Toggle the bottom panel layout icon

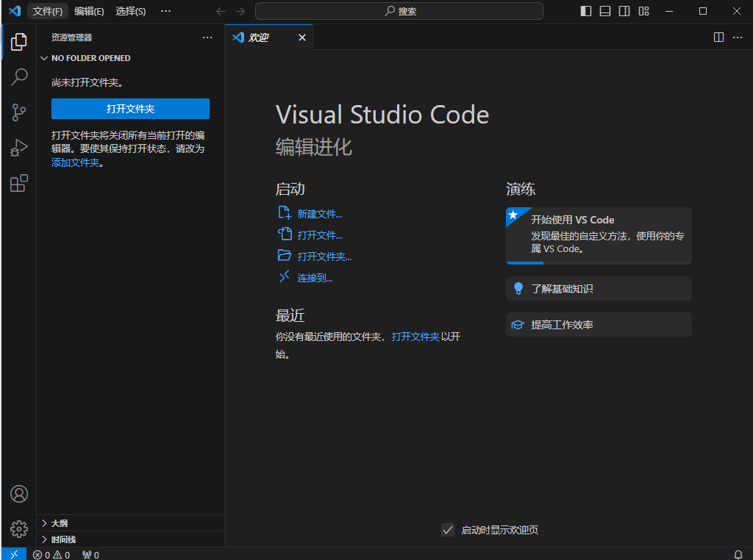pyautogui.click(x=605, y=11)
